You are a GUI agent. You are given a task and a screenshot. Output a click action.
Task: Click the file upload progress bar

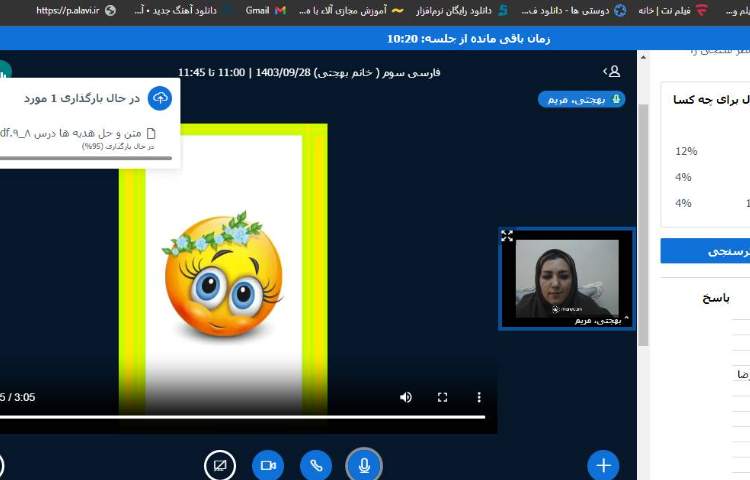point(86,158)
